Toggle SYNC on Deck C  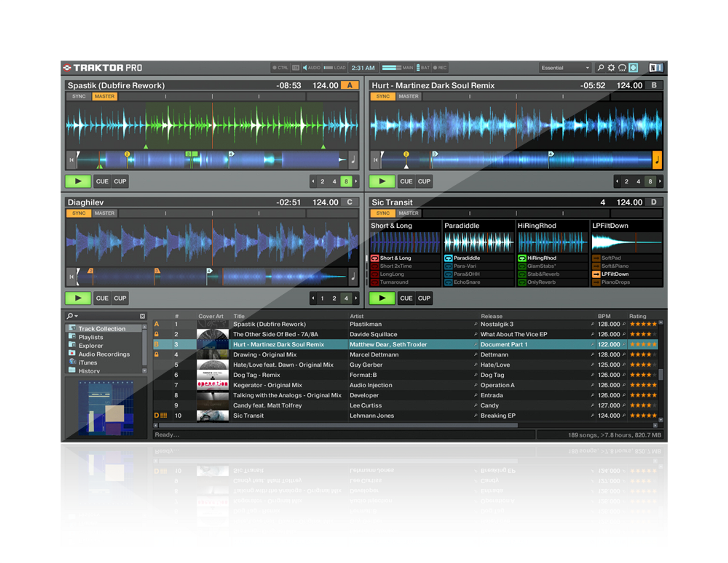click(x=79, y=213)
